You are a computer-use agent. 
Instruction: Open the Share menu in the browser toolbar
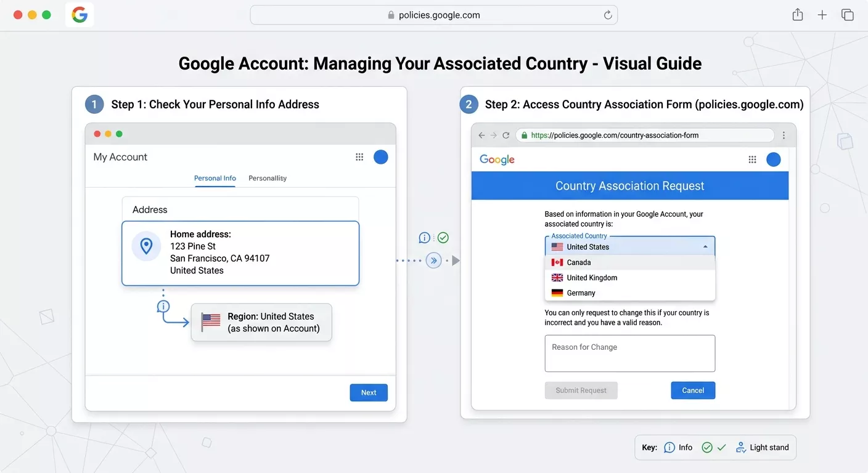tap(798, 15)
